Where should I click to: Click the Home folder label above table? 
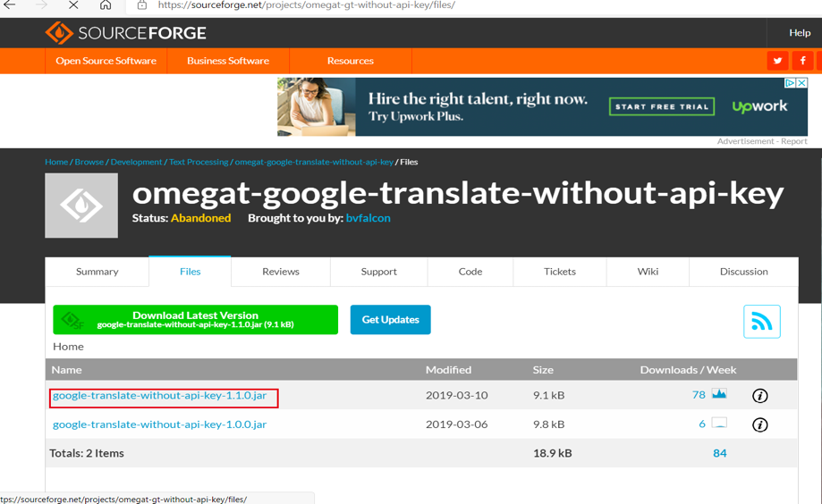(x=68, y=347)
